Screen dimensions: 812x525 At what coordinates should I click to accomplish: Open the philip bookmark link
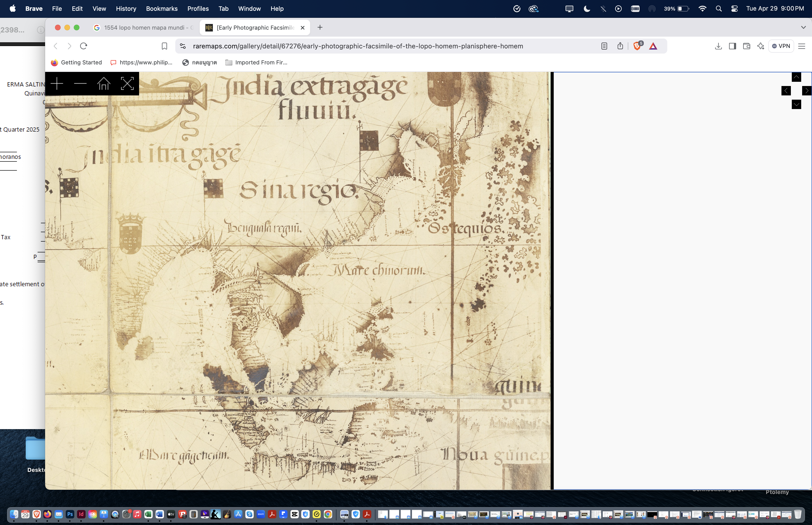coord(142,62)
